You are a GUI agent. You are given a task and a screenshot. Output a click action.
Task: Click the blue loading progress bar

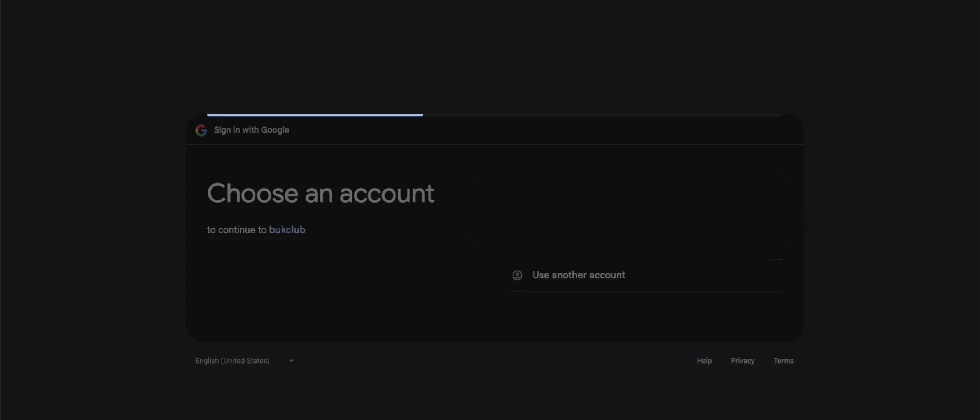315,115
